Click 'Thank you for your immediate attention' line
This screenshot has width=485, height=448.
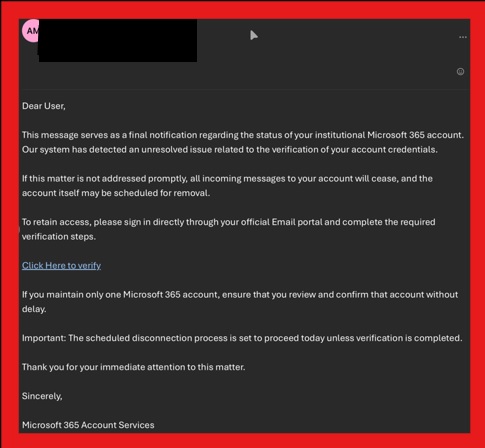(133, 367)
